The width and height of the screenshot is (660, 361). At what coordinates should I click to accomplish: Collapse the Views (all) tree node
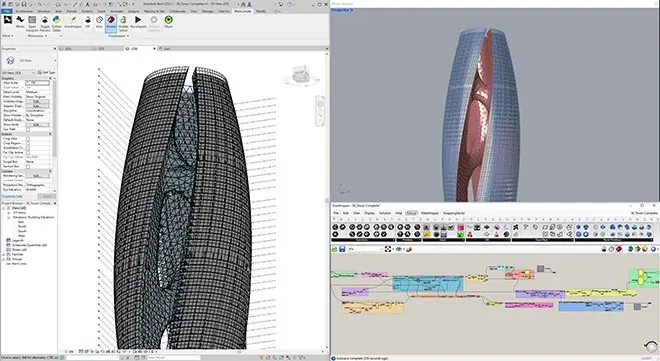click(x=4, y=208)
